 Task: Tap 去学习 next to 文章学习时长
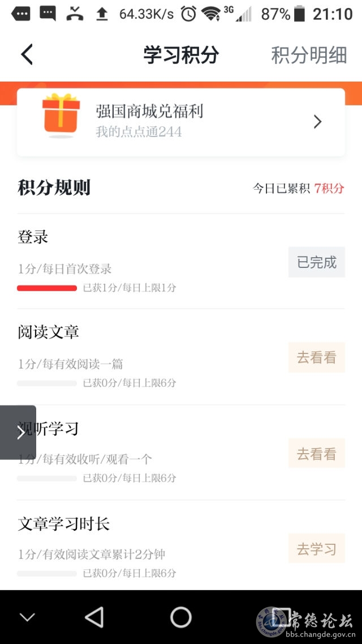point(317,548)
